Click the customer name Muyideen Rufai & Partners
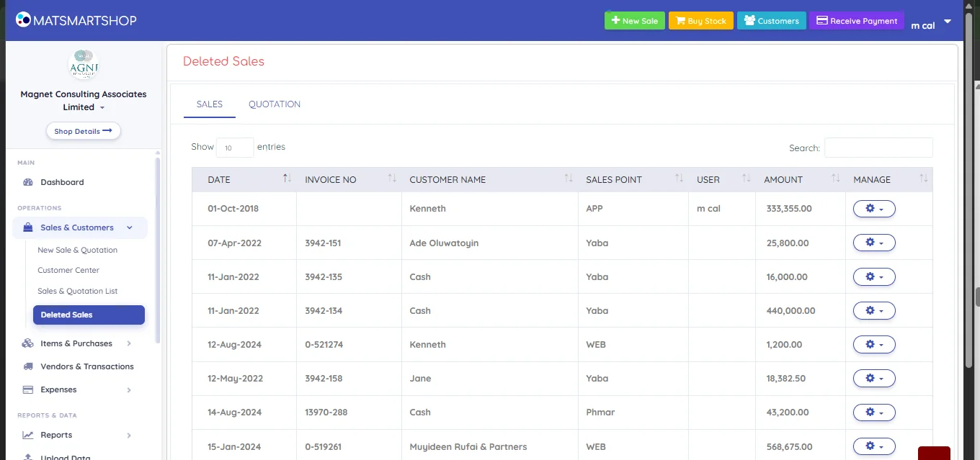 [468, 446]
